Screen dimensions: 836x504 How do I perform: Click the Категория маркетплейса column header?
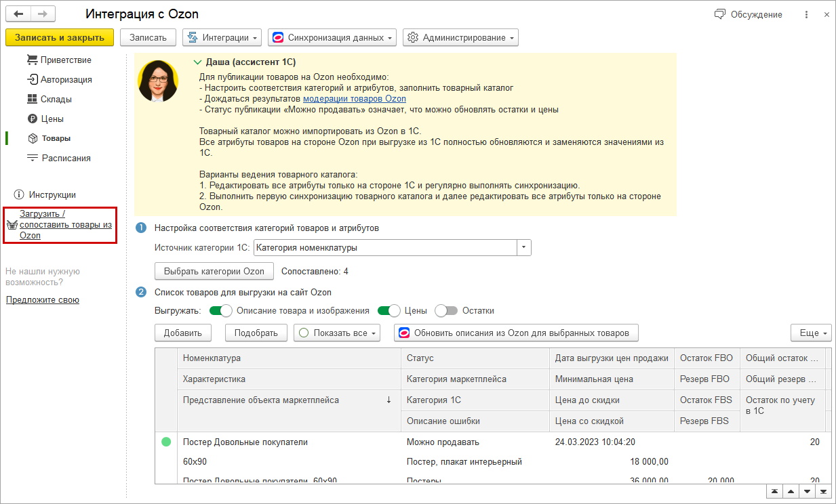point(475,379)
